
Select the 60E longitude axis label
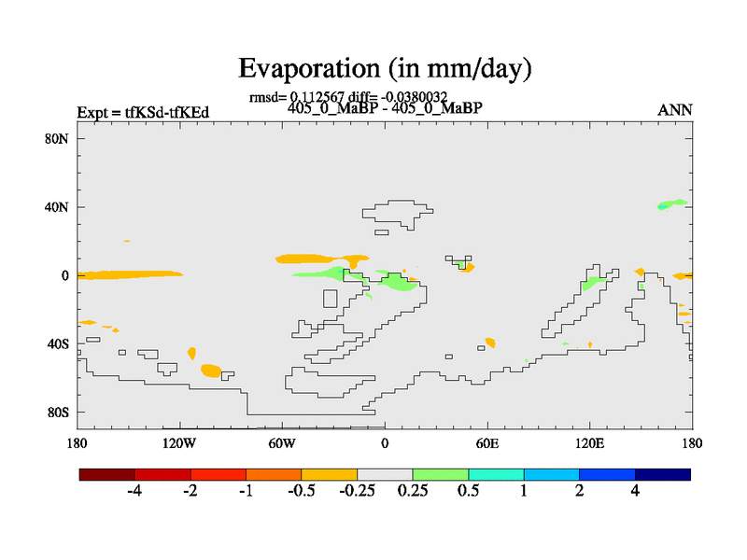coord(487,441)
